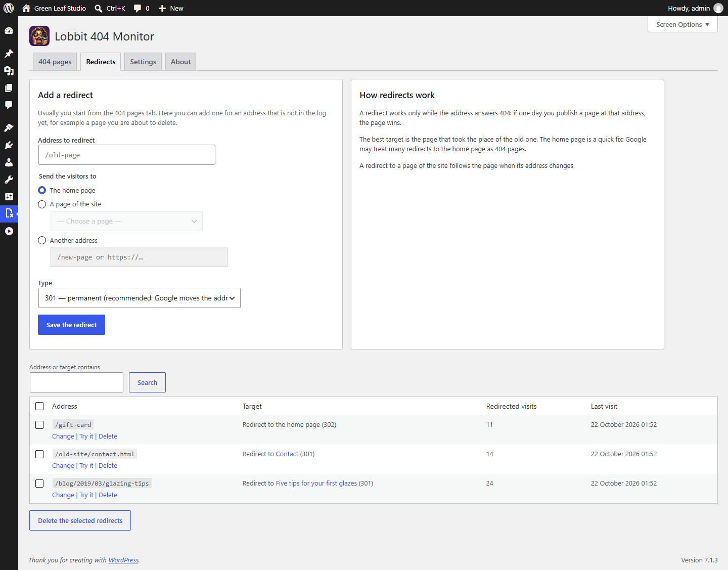Select 'Another address' radio option
728x570 pixels.
(42, 240)
